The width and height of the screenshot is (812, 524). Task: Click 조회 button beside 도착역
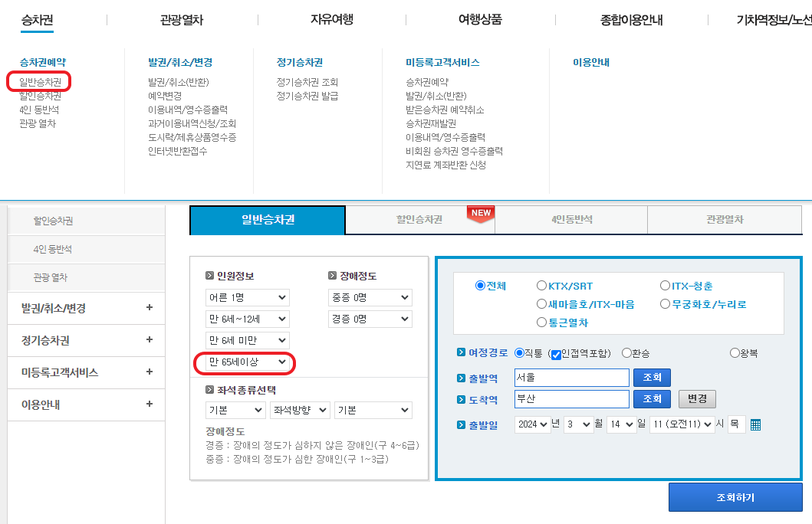coord(652,399)
